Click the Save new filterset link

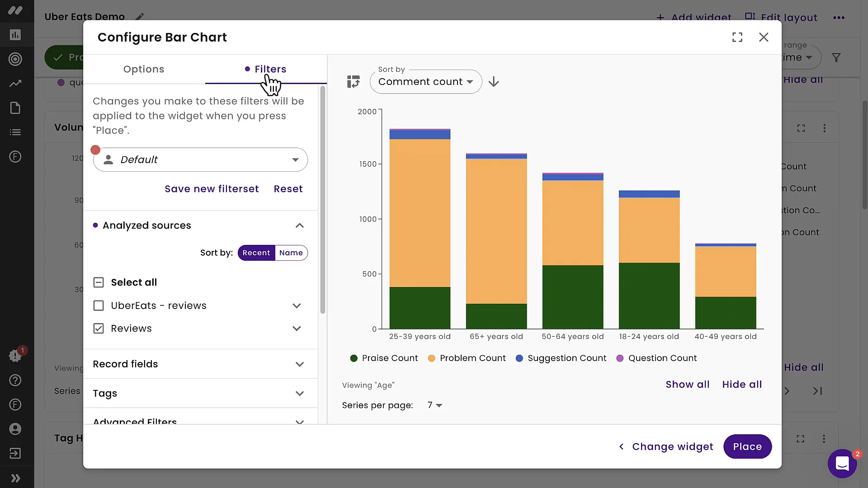pos(212,189)
